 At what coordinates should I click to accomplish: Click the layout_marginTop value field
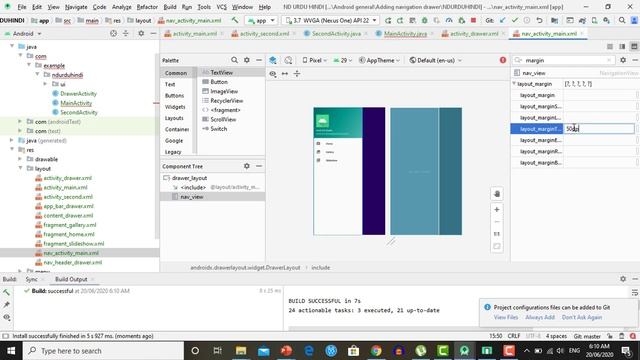click(x=599, y=129)
